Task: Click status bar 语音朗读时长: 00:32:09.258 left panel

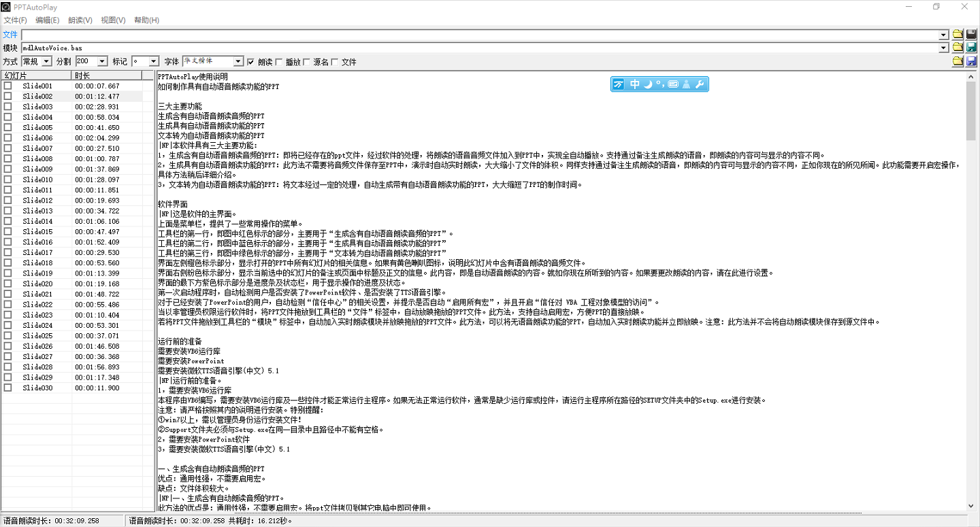Action: (x=63, y=521)
